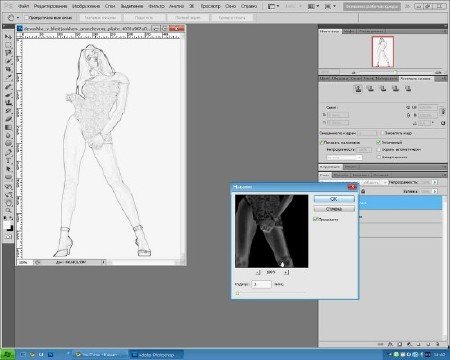Screen dimensions: 450x360
Task: Select the fifth clone source stamp
Action: click(408, 89)
